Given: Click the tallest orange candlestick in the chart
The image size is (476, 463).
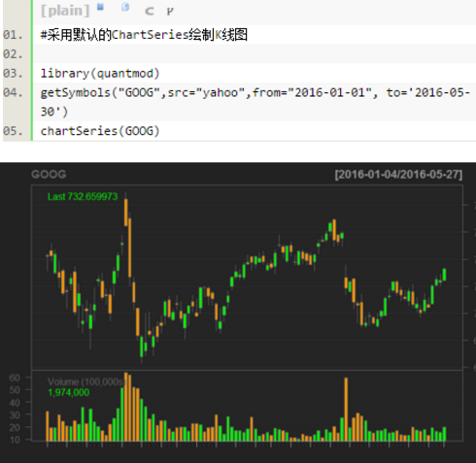Looking at the screenshot, I should (130, 248).
